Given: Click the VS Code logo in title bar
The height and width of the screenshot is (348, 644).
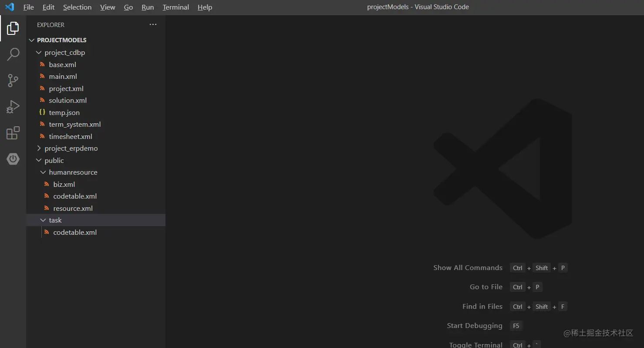Looking at the screenshot, I should click(10, 7).
